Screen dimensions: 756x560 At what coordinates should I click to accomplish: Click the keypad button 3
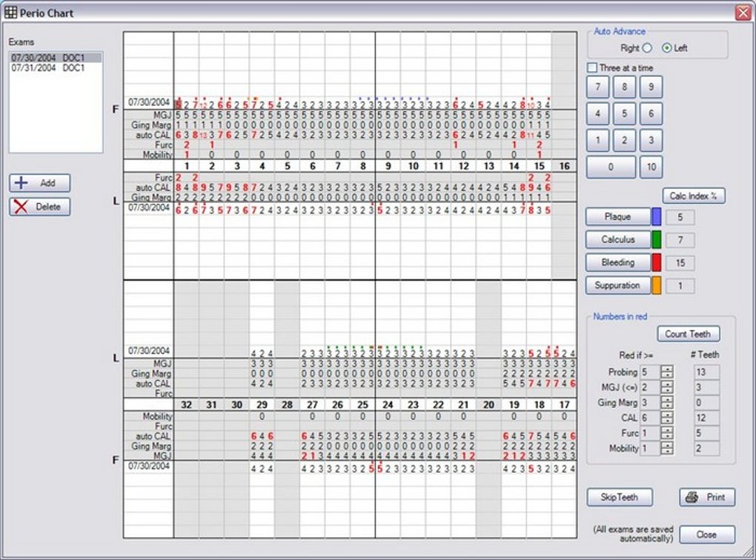(x=651, y=141)
